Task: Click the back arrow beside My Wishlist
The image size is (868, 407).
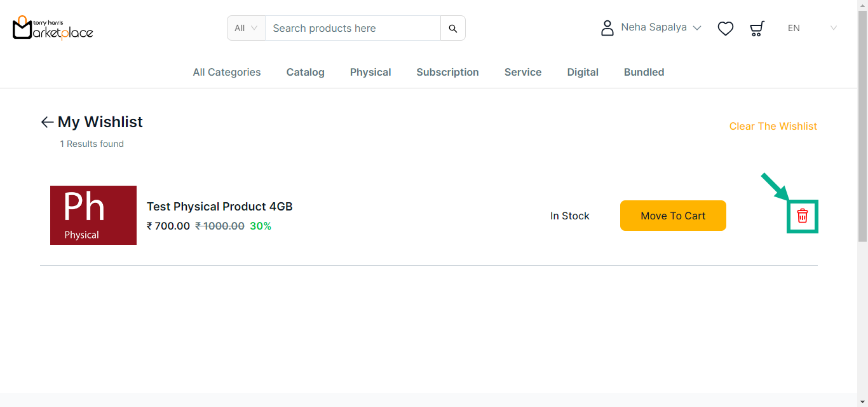Action: (47, 122)
